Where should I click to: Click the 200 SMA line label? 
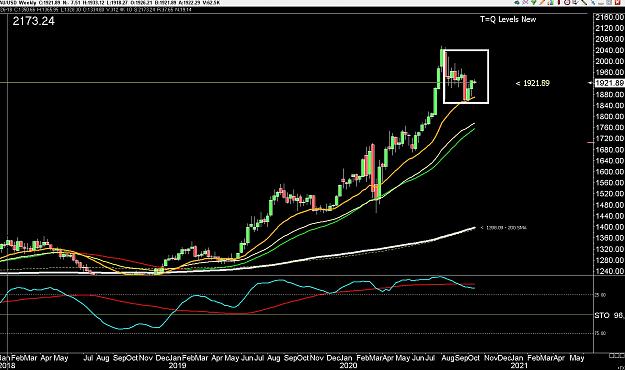click(x=504, y=228)
